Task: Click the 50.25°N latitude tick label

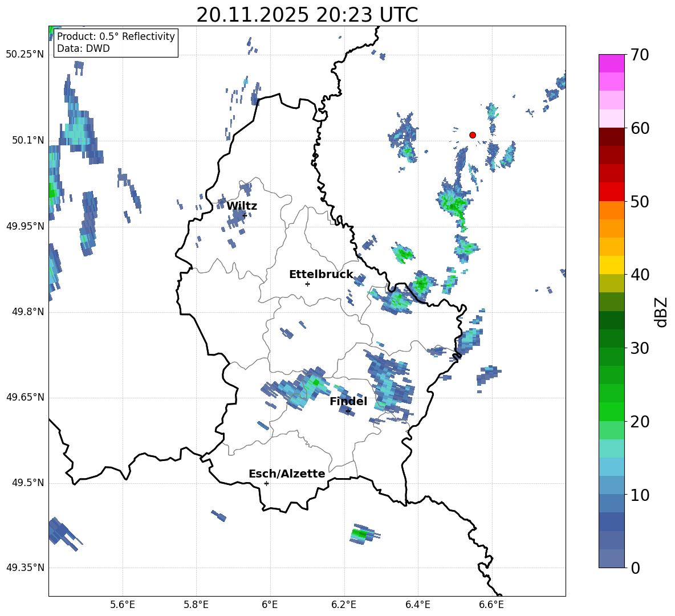Action: 25,55
